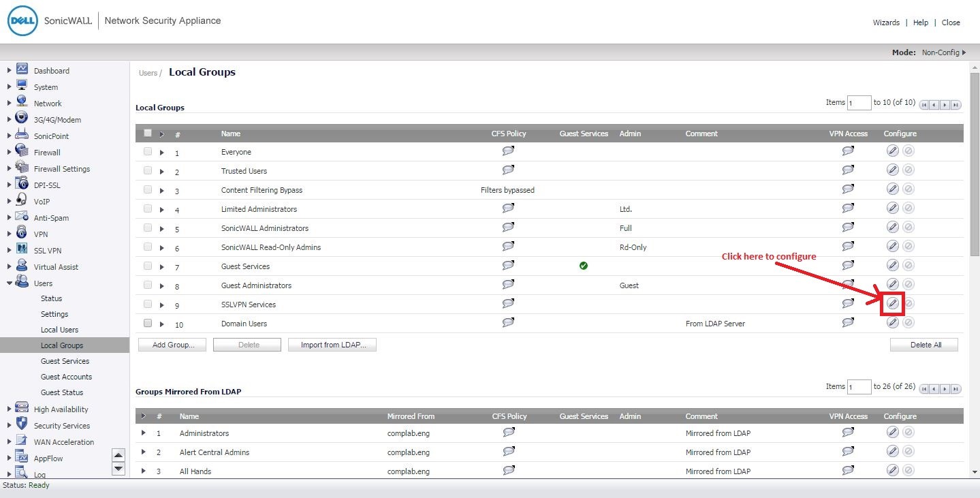Click sidebar scroll down arrow button
The height and width of the screenshot is (498, 980).
(118, 468)
